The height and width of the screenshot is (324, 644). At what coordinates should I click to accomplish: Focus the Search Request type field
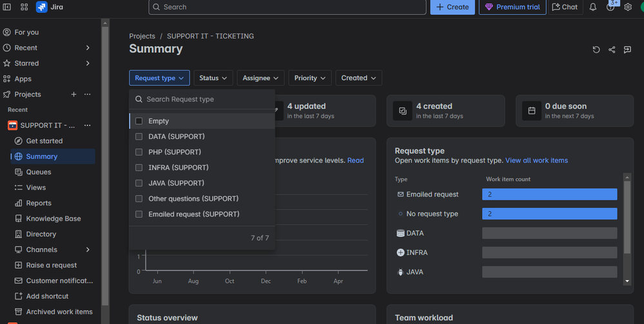202,99
